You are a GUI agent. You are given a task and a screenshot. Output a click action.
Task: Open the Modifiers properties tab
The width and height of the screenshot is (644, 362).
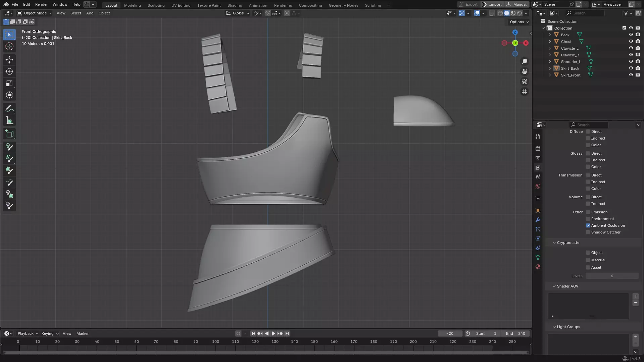pyautogui.click(x=538, y=220)
